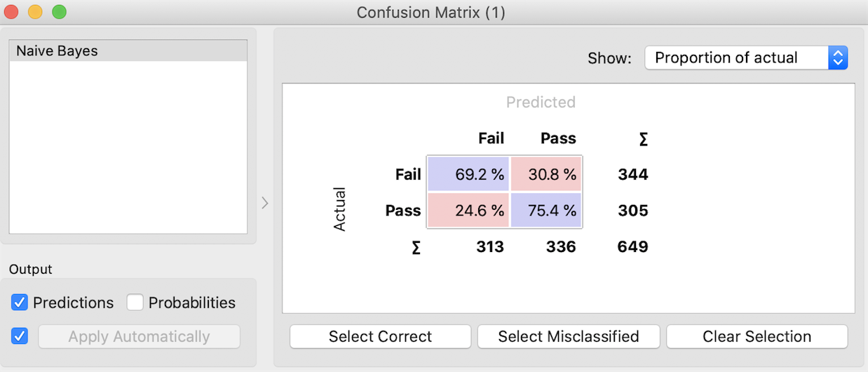Toggle the Predictions checkbox
The image size is (868, 372).
tap(20, 303)
